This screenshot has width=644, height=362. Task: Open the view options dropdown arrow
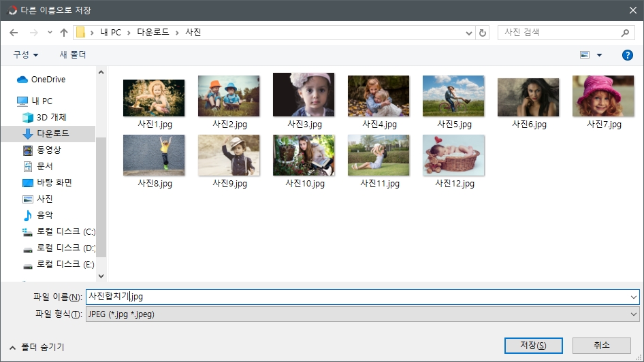pos(599,55)
